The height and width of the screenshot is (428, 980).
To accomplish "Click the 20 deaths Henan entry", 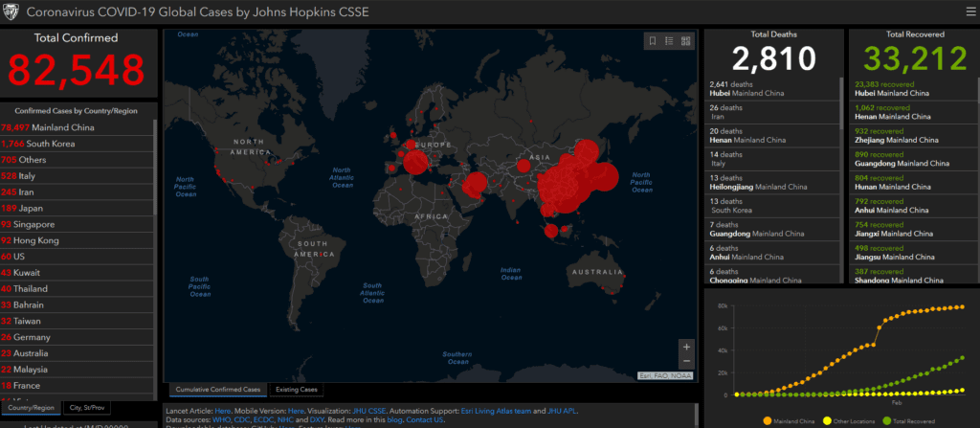I will 772,136.
